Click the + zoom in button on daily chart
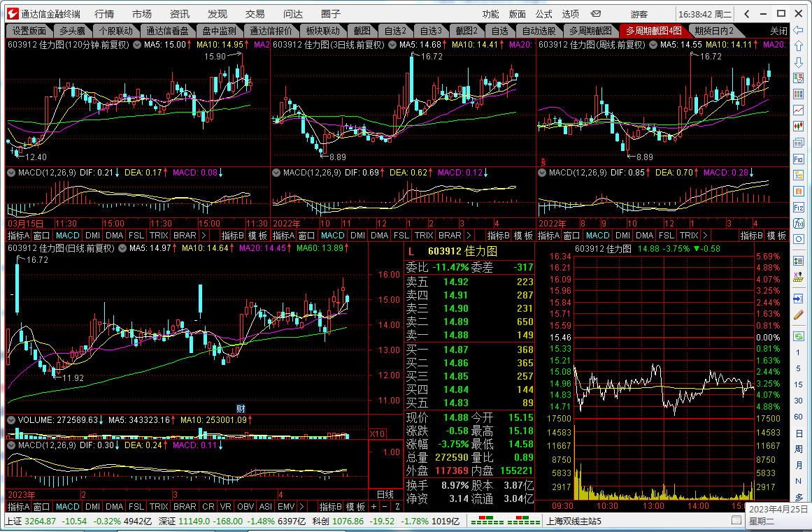Screen dimensions: 812x532 tap(374, 507)
